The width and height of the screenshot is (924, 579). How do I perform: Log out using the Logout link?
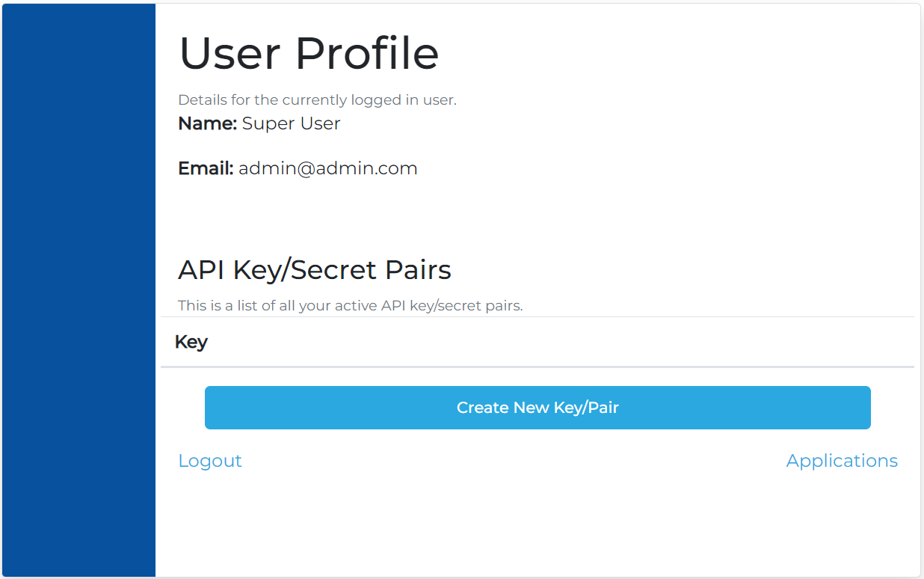(x=210, y=461)
